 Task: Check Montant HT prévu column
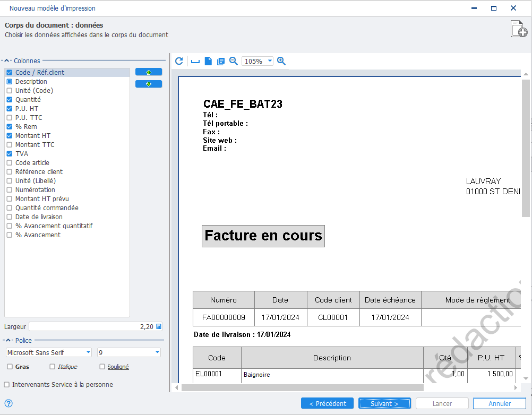pyautogui.click(x=10, y=199)
